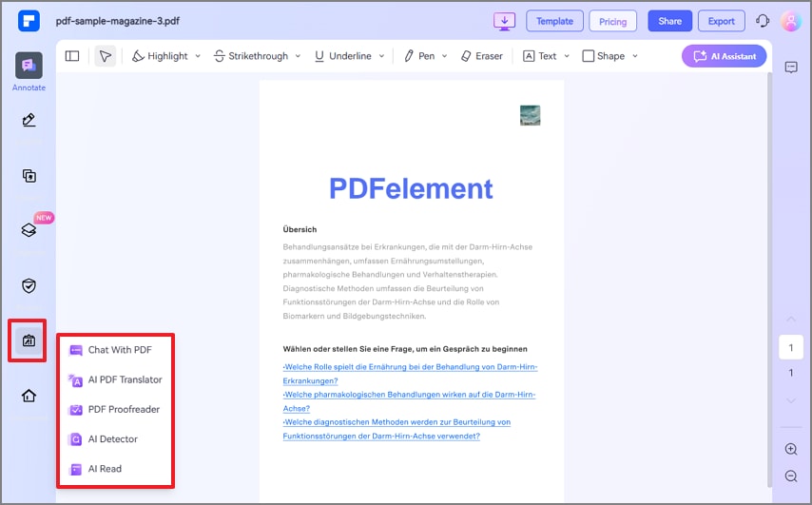Open the comments panel icon
Image resolution: width=812 pixels, height=505 pixels.
(x=791, y=68)
